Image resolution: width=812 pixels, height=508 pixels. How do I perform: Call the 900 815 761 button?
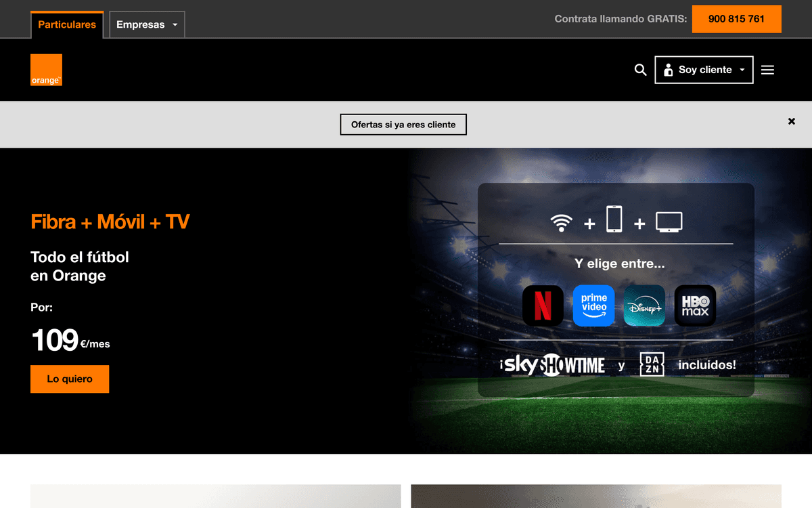point(736,19)
